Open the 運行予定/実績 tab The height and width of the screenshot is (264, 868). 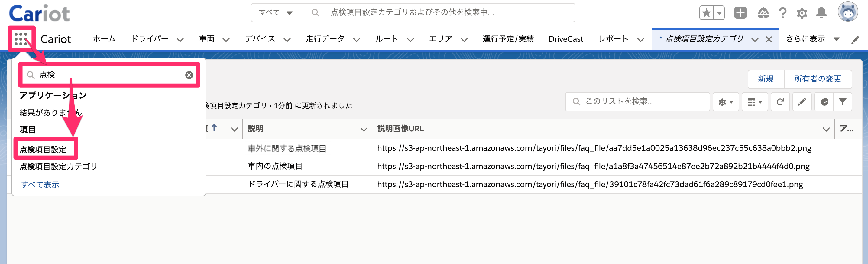(x=508, y=39)
